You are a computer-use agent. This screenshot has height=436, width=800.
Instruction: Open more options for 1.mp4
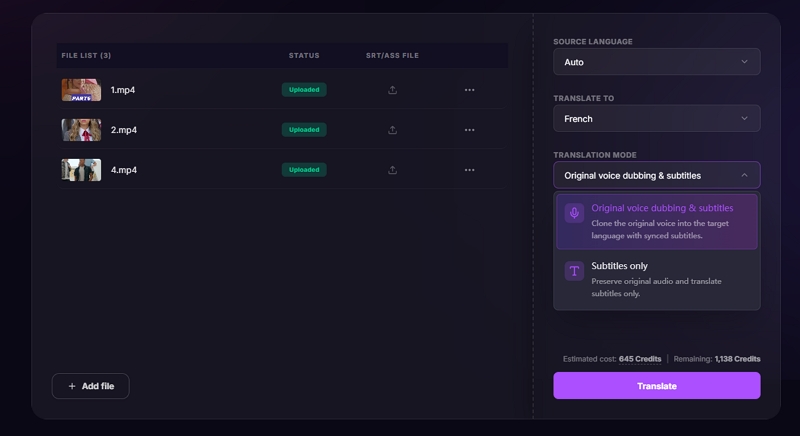point(469,90)
